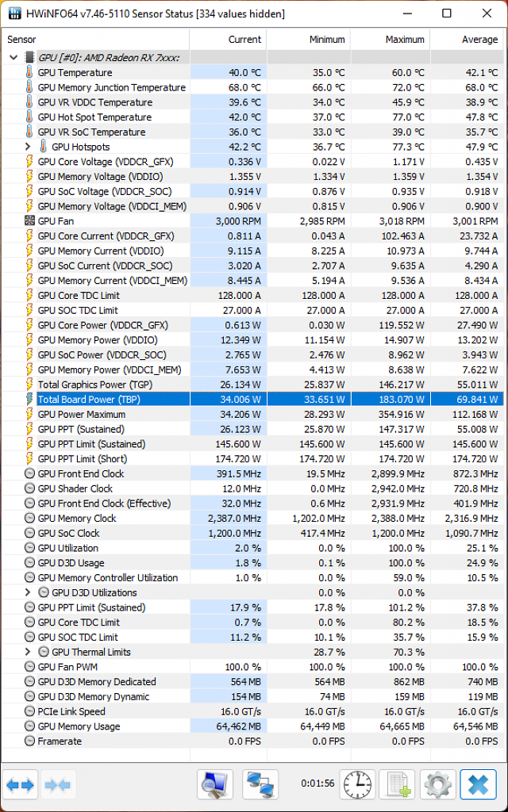Click the expand columns double-arrow icon

tap(20, 784)
